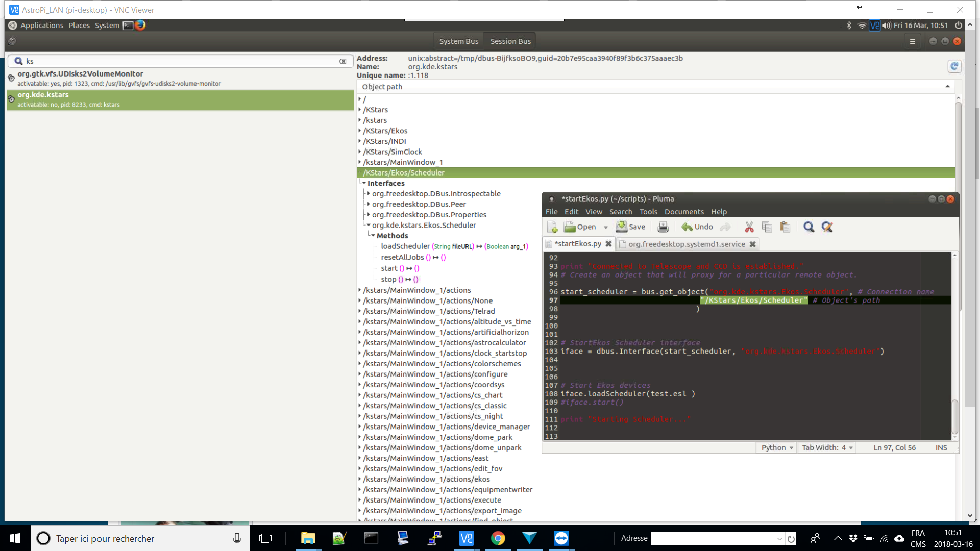Open the Tools menu in Pluma

[x=648, y=212]
